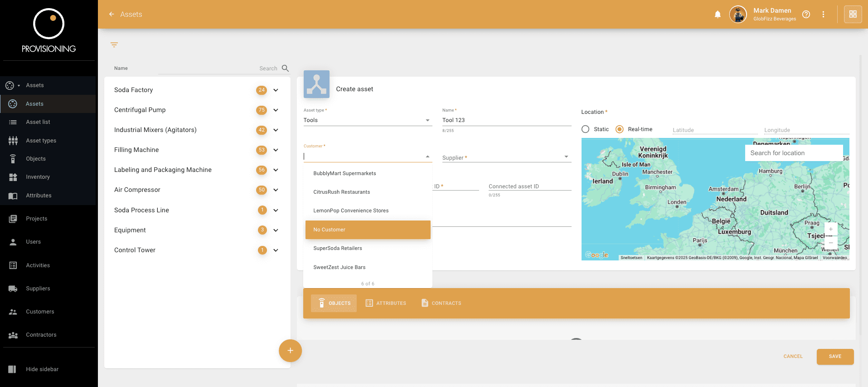Screen dimensions: 868x387
Task: Switch to the Objects tab
Action: pyautogui.click(x=334, y=303)
